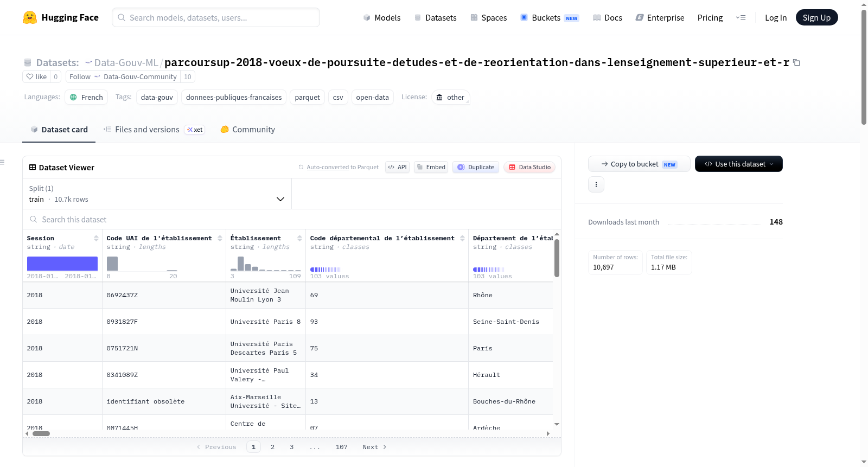The width and height of the screenshot is (868, 467).
Task: Go to page 2 of results
Action: coord(272,447)
